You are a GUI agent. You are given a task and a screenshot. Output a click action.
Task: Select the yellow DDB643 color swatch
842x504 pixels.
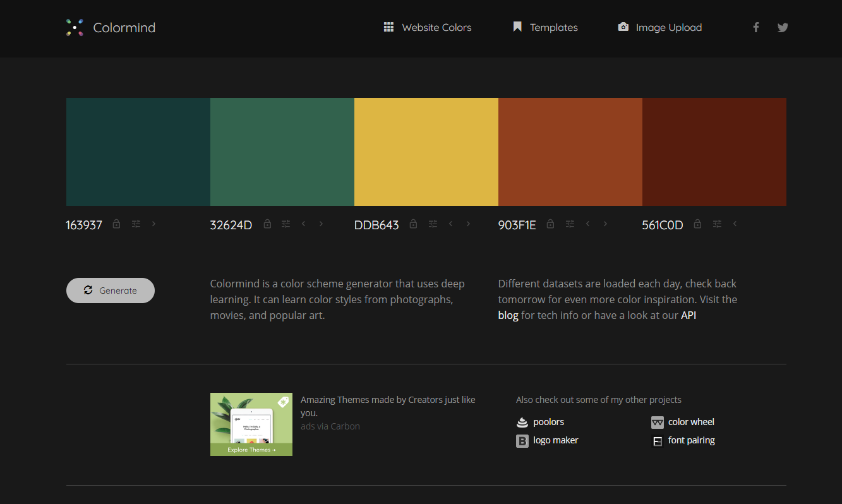click(x=426, y=152)
